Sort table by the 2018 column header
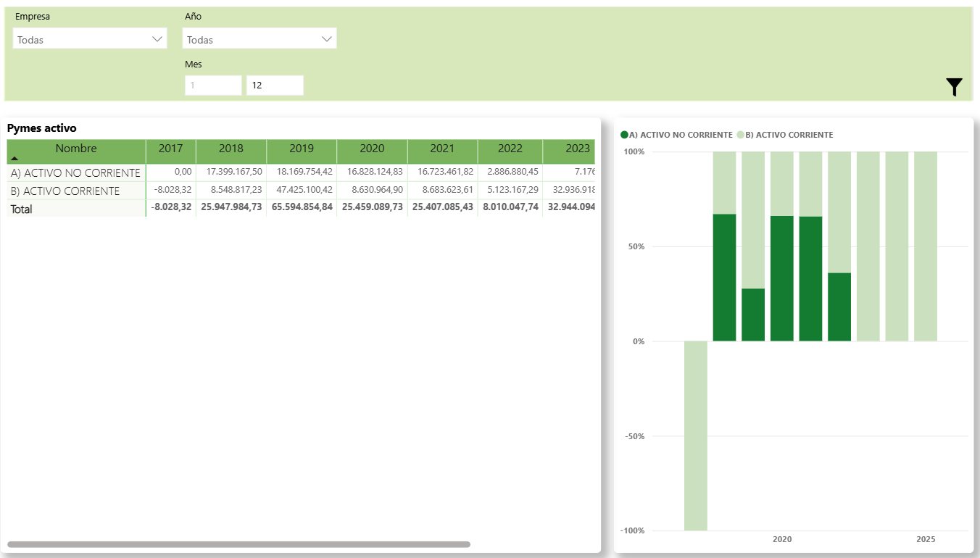The width and height of the screenshot is (980, 558). 231,149
